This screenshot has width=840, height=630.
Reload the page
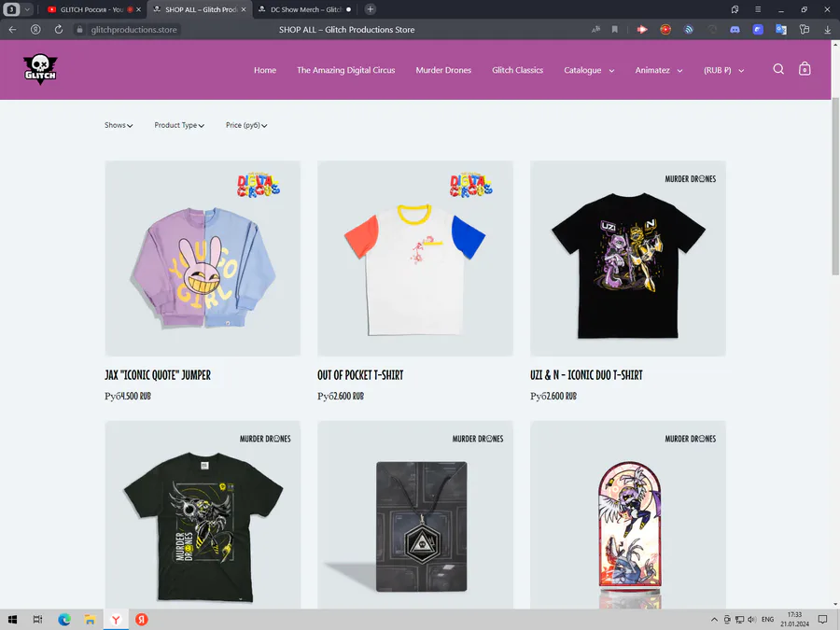[59, 30]
